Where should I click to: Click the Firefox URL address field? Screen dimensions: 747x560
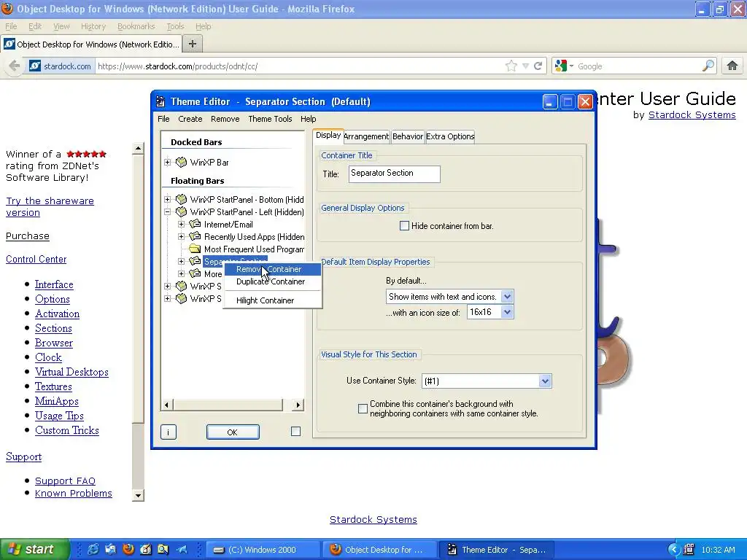pos(298,66)
